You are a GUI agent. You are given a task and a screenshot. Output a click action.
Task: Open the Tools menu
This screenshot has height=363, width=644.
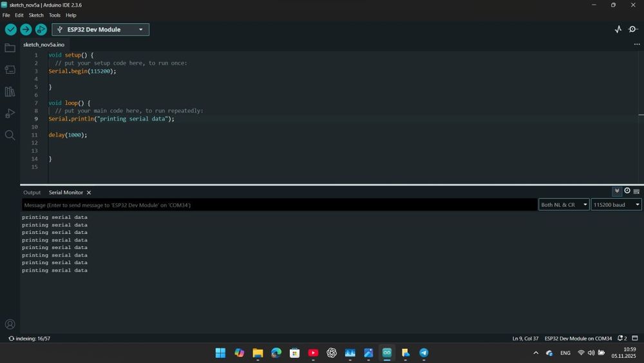click(x=55, y=15)
